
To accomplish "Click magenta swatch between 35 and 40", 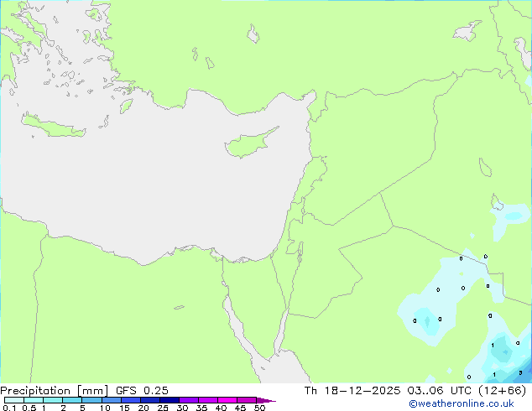I will tap(208, 400).
